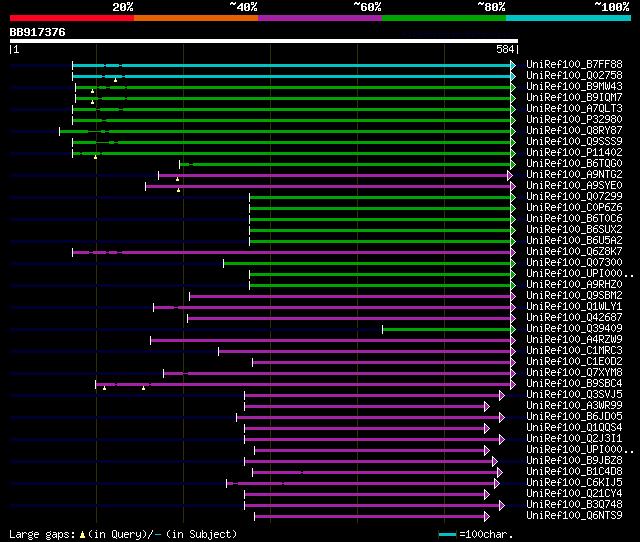Click the yellow gap marker below A9NTG2 alignment
Screen dimensions: 640x542
tap(177, 179)
